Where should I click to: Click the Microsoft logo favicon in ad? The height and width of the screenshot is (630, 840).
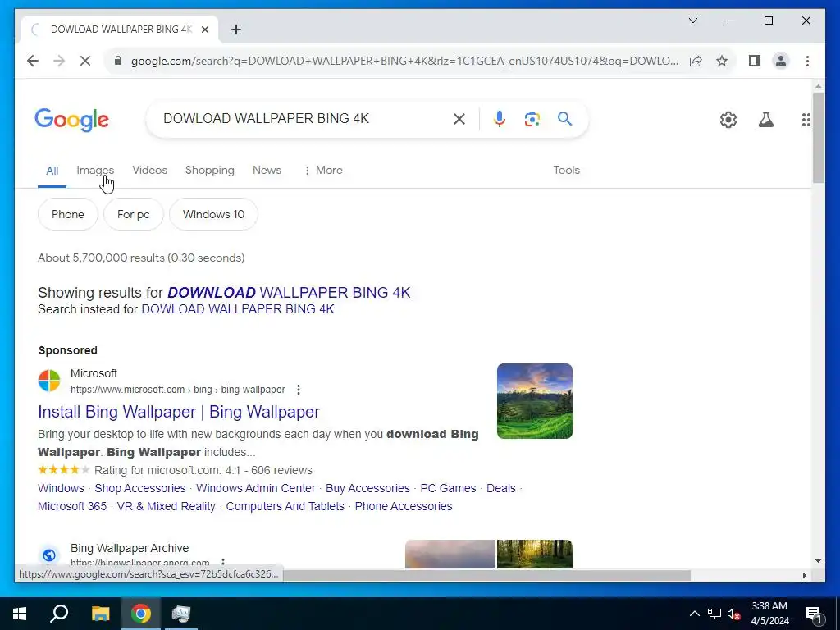49,381
